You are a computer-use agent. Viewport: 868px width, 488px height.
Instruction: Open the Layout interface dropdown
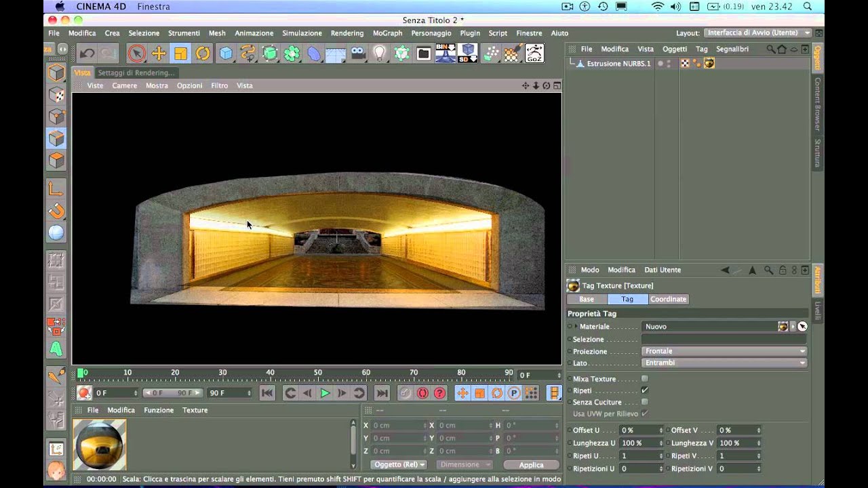pyautogui.click(x=758, y=33)
